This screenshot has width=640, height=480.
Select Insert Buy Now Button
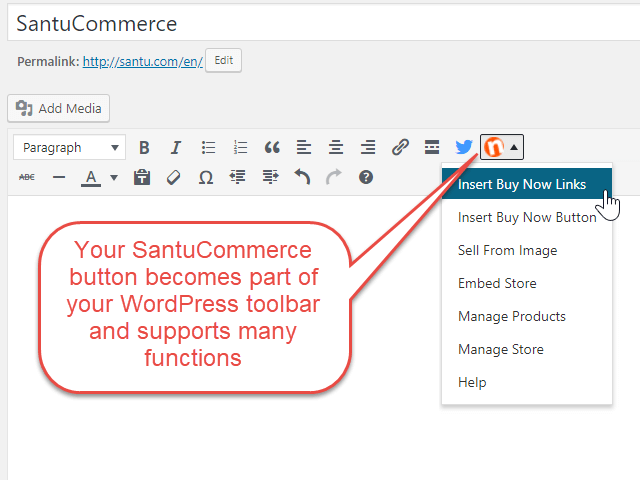(527, 217)
